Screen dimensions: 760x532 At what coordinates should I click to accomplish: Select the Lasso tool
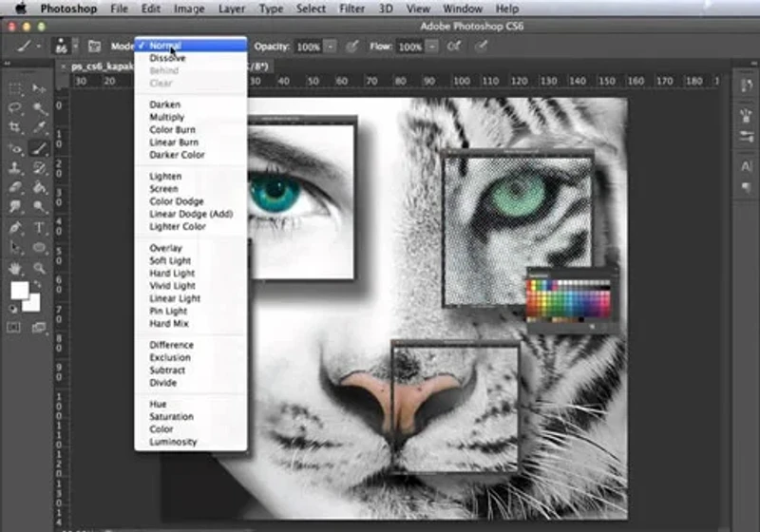pos(15,107)
